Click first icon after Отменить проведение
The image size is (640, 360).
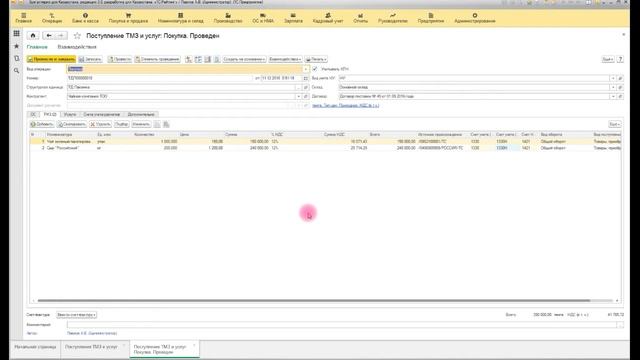[189, 59]
